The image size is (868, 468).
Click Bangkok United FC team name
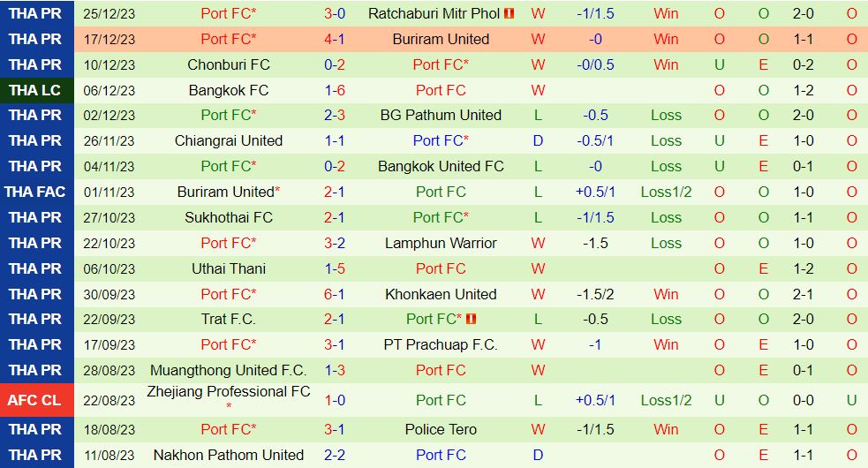pos(441,166)
